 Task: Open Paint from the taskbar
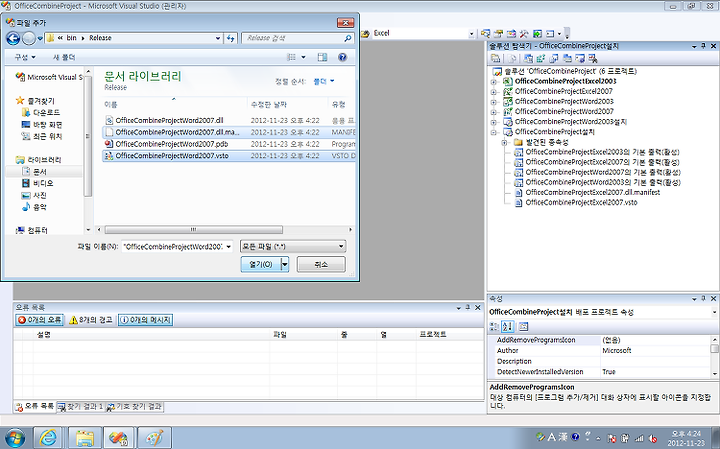[x=154, y=438]
